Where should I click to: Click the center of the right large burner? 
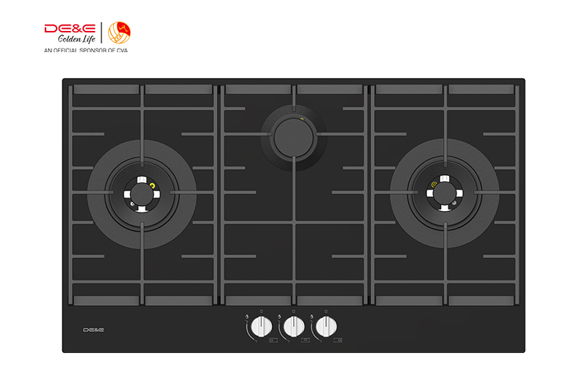pos(445,193)
